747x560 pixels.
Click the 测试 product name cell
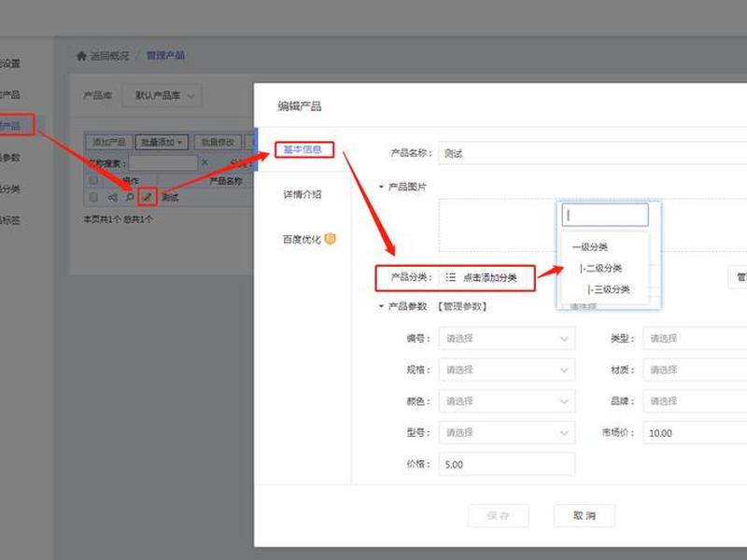tap(170, 197)
